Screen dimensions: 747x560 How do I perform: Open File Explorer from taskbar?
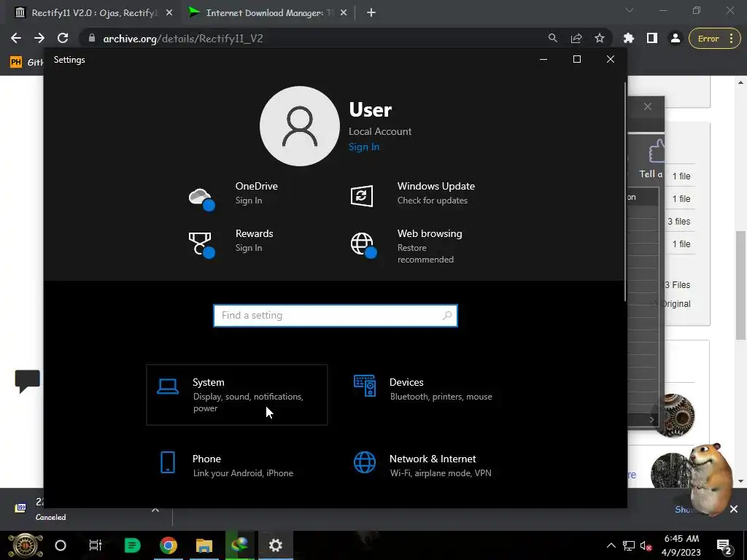[204, 545]
